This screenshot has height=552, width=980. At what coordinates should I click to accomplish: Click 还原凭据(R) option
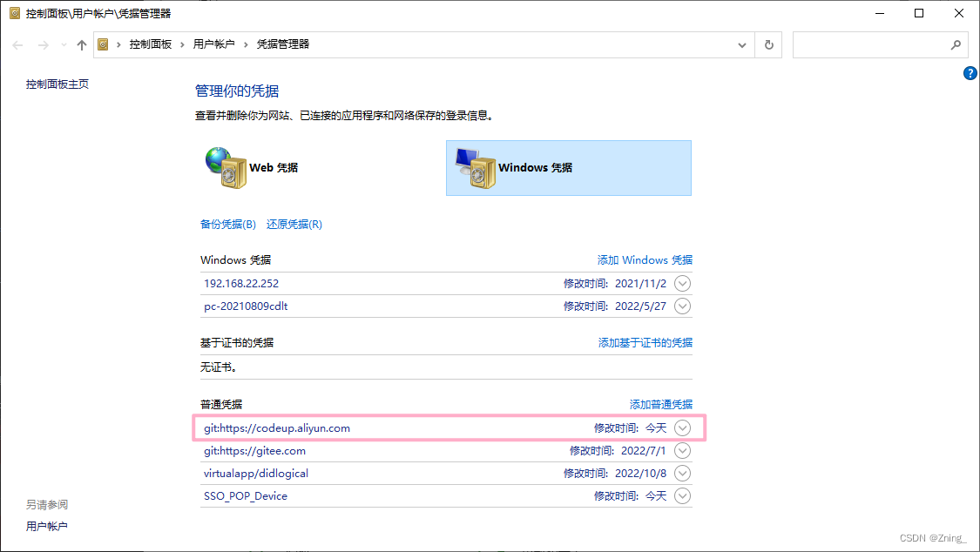point(293,224)
